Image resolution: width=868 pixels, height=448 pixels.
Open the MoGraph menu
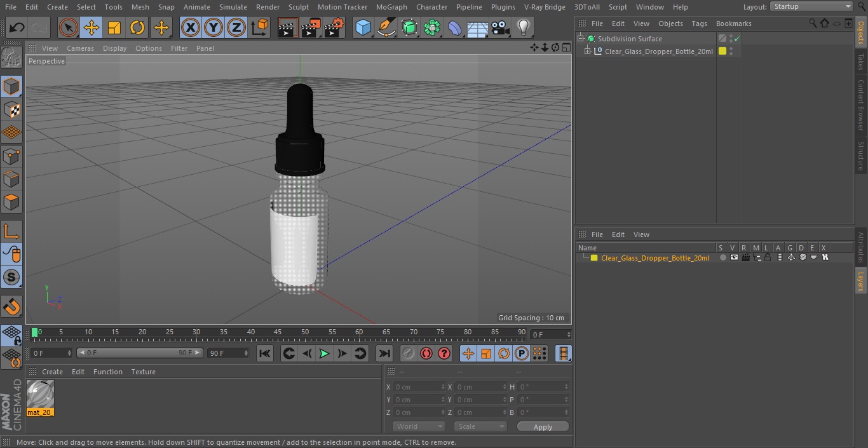pyautogui.click(x=391, y=7)
